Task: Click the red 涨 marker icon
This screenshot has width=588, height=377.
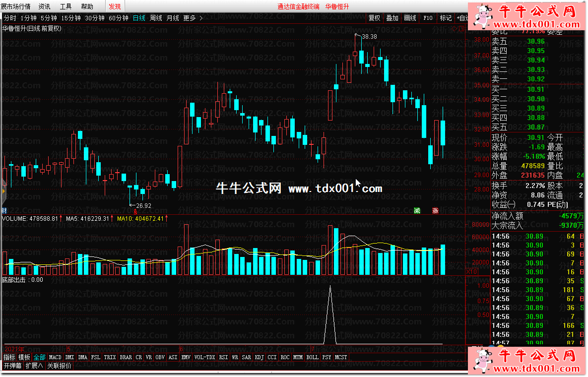Action: pos(435,210)
